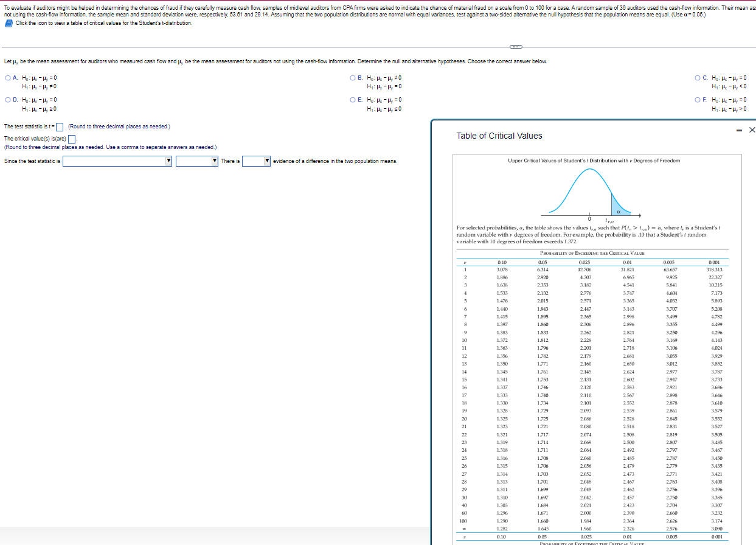
Task: Open the middle dropdown before 'There is'
Action: pos(197,161)
